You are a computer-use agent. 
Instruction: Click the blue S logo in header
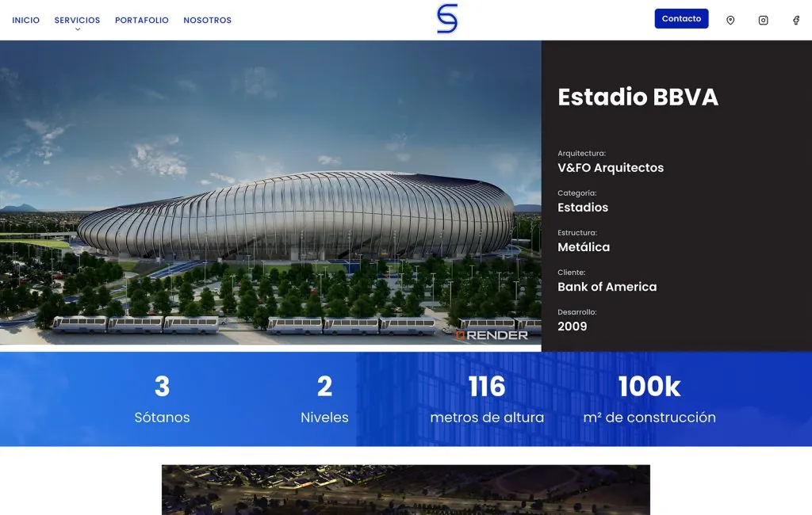[447, 19]
